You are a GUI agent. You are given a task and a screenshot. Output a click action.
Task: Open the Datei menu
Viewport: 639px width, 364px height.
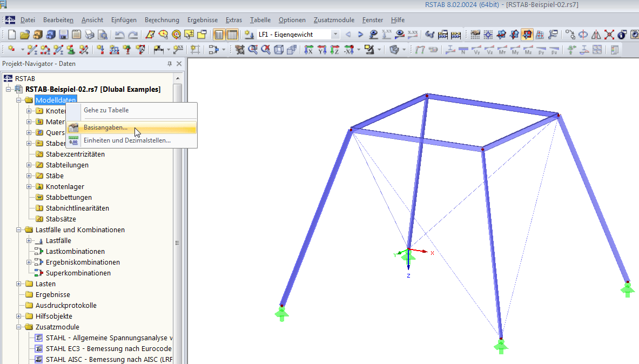click(x=28, y=20)
